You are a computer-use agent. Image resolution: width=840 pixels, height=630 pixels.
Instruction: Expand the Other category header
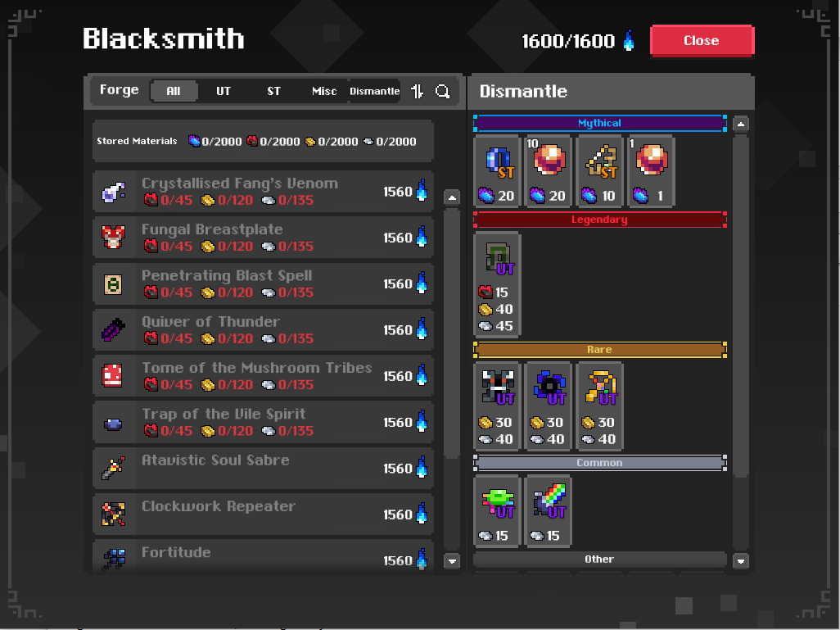(600, 560)
